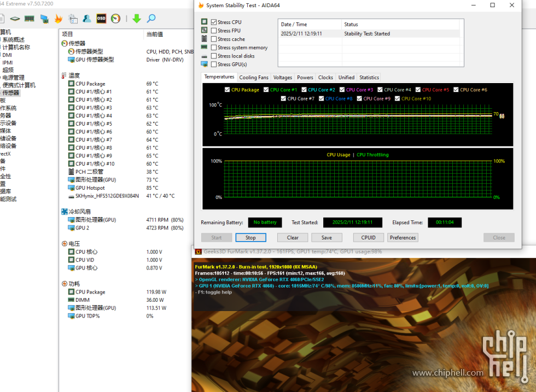The height and width of the screenshot is (392, 536).
Task: Open CPUID from stability test window
Action: [x=368, y=237]
